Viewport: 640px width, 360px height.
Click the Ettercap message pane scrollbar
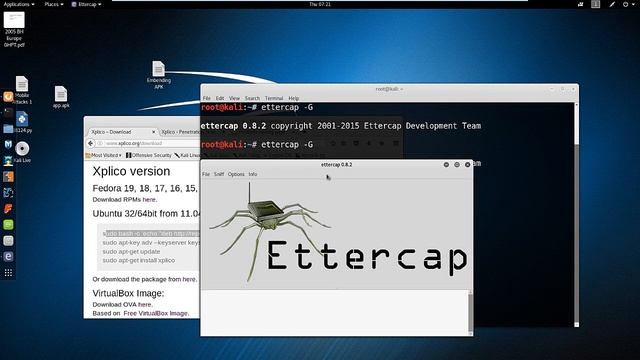471,312
